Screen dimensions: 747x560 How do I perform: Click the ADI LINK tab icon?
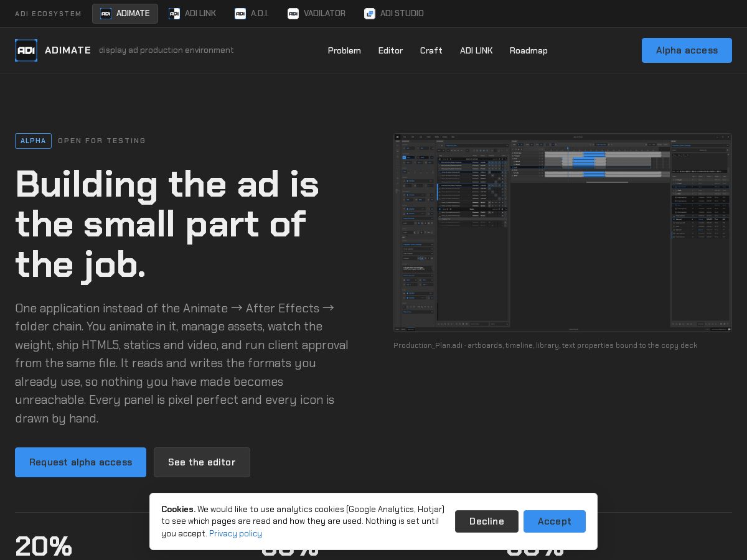174,14
